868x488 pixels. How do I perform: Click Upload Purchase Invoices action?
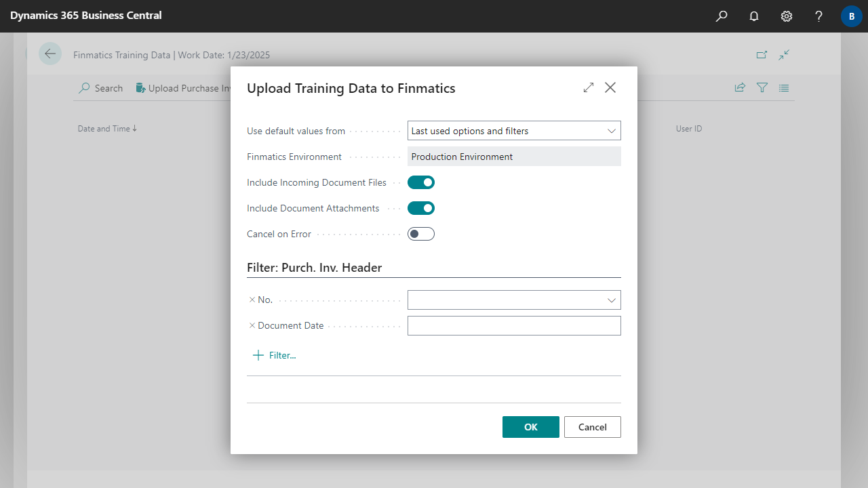pos(183,88)
